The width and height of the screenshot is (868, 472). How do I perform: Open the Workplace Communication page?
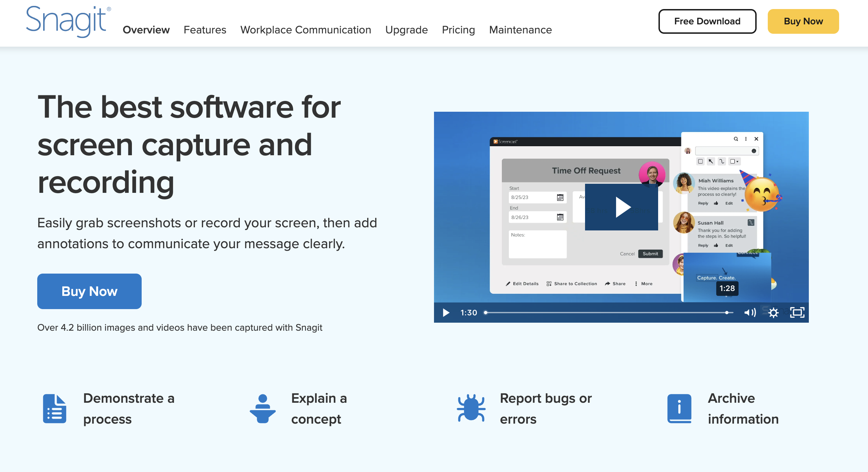[x=306, y=30]
